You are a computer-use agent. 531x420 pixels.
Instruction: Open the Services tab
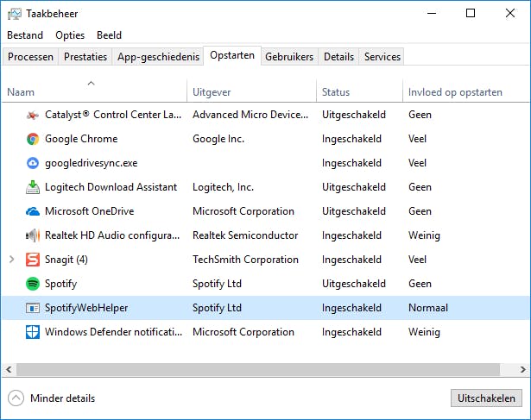click(x=382, y=57)
